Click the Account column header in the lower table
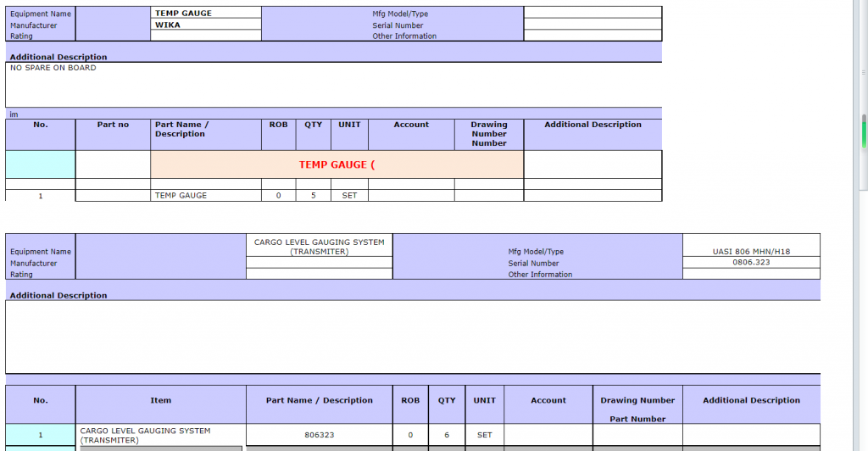868x451 pixels. (x=548, y=400)
